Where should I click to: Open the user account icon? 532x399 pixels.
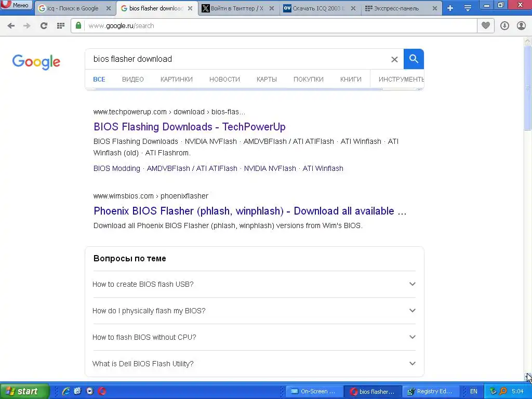[521, 26]
